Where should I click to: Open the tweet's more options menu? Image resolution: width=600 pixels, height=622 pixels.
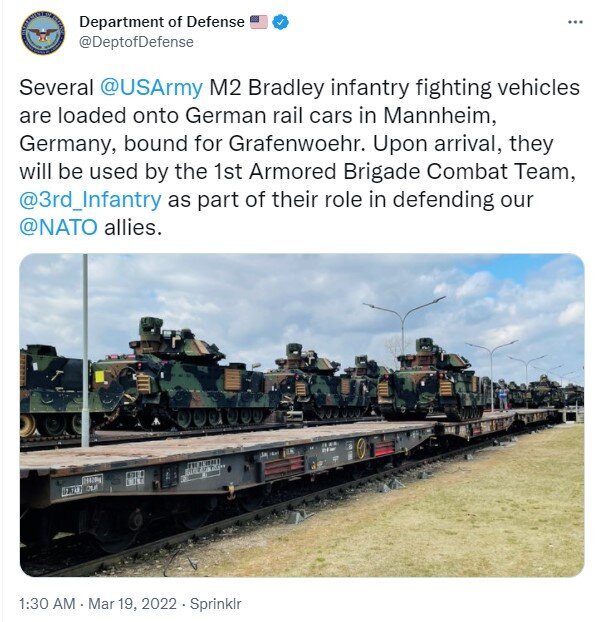pyautogui.click(x=574, y=21)
